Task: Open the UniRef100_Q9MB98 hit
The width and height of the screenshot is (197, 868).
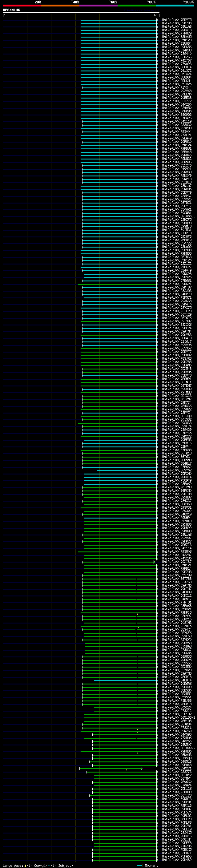Action: 177,531
